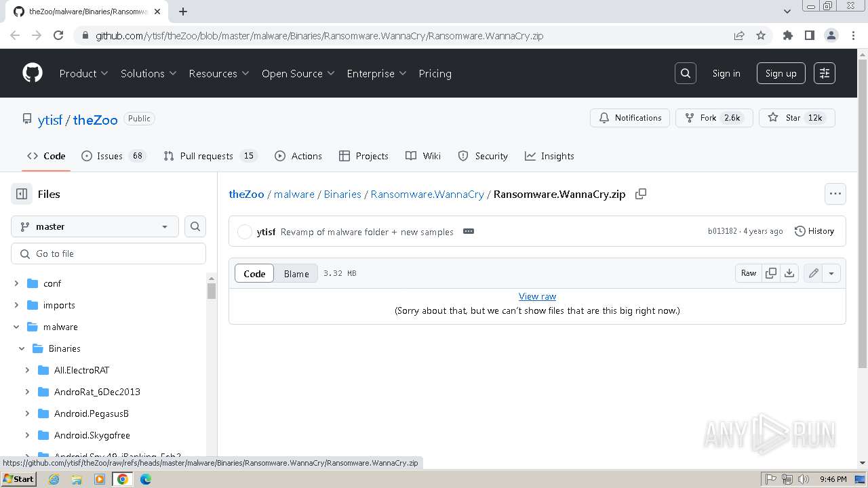Expand the conf folder
The width and height of the screenshot is (868, 488).
16,283
